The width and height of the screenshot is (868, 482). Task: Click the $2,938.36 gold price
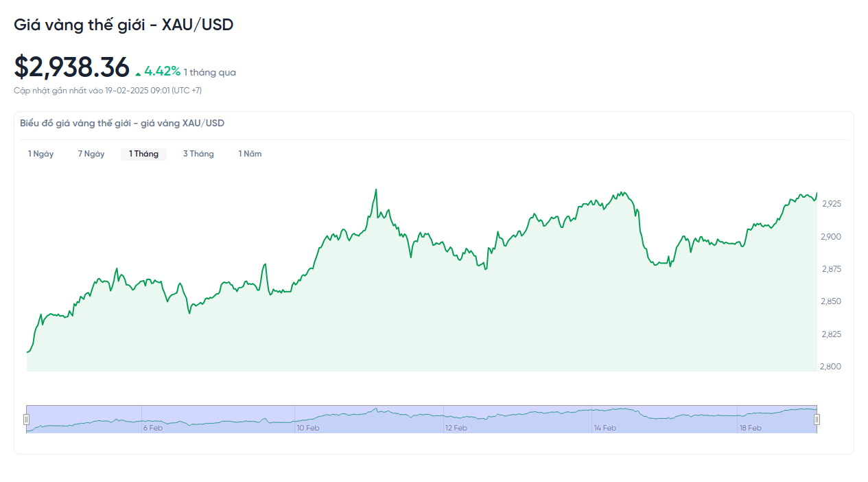(x=71, y=67)
